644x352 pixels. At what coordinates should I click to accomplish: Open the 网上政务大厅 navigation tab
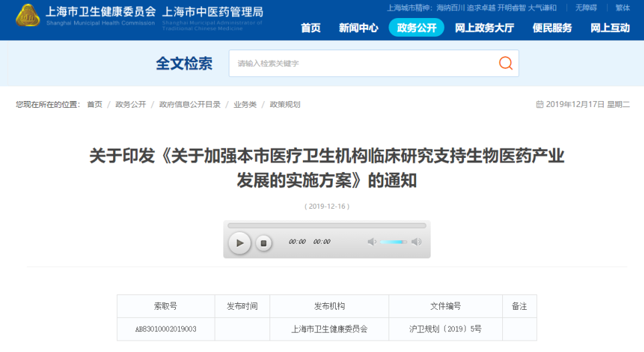pos(485,28)
